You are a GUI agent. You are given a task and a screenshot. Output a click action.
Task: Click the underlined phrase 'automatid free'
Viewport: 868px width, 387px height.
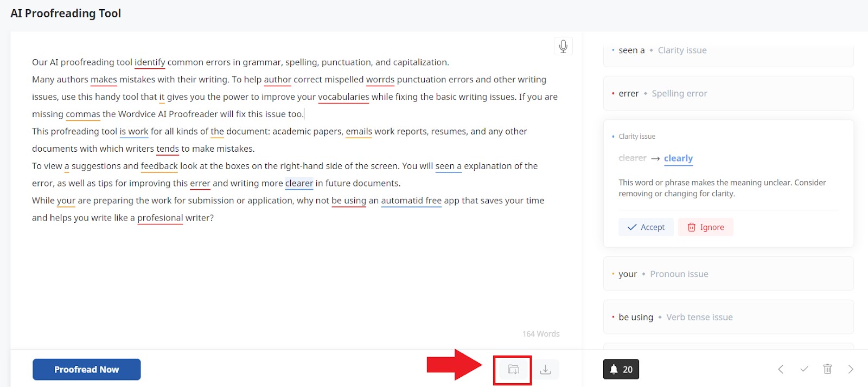pos(411,201)
